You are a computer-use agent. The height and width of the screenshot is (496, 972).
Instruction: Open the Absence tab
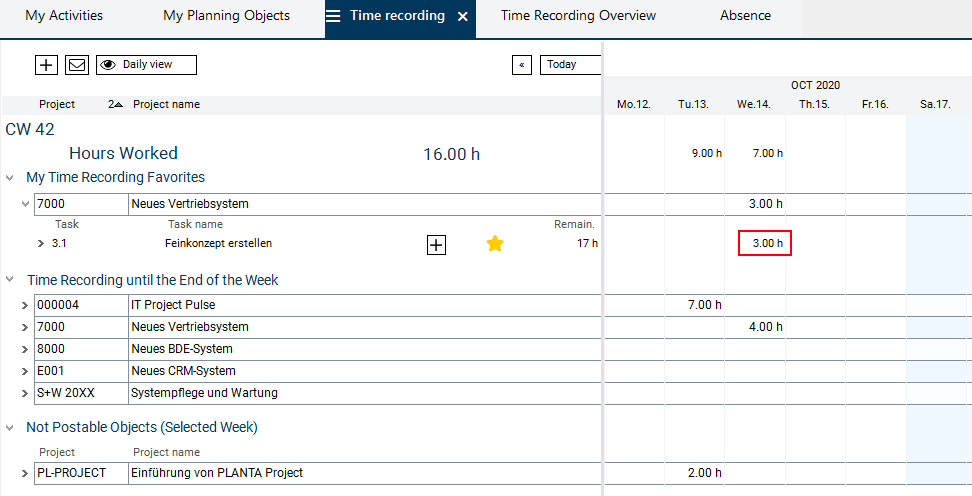[x=745, y=16]
